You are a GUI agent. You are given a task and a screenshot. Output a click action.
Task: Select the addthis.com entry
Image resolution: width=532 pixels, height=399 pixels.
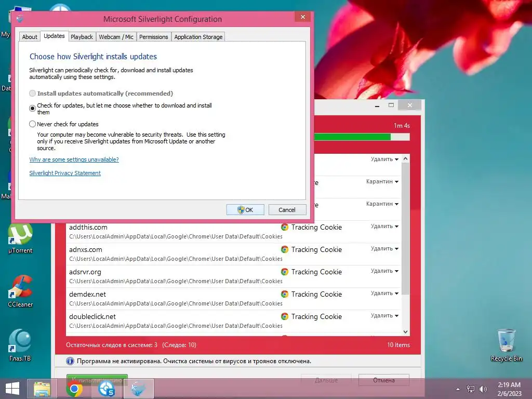[234, 232]
